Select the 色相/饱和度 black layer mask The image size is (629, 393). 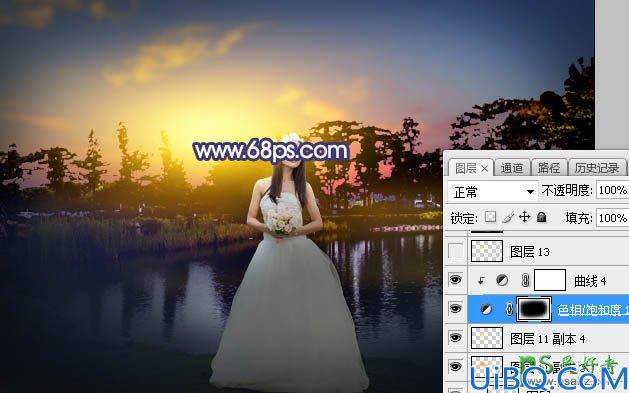pyautogui.click(x=534, y=309)
